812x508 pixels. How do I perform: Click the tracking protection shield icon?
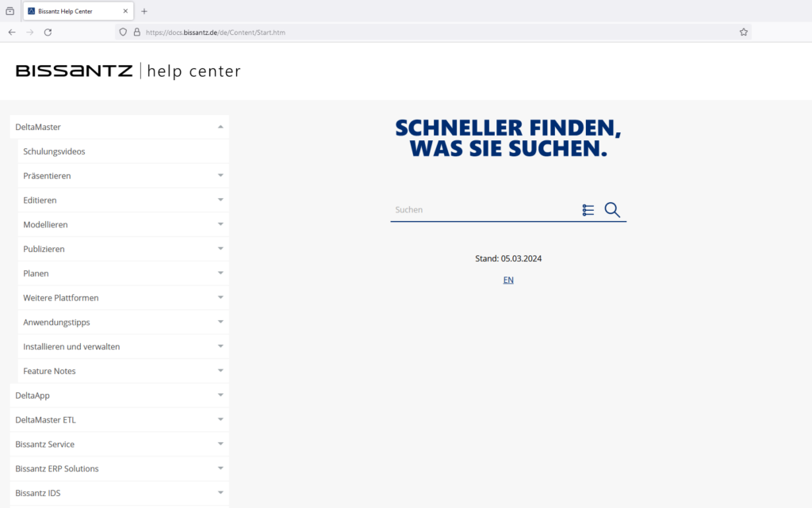(121, 32)
